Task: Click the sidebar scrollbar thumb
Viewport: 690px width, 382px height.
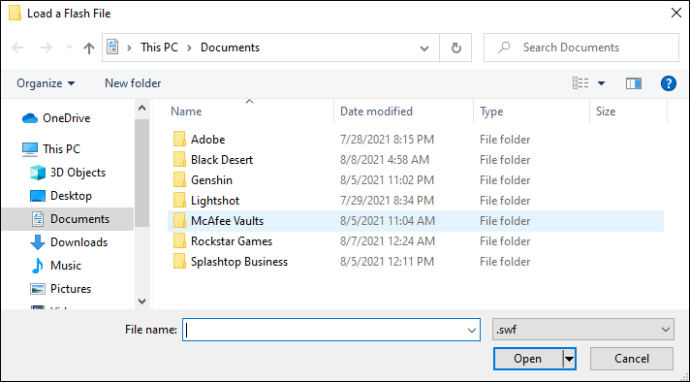Action: click(142, 172)
